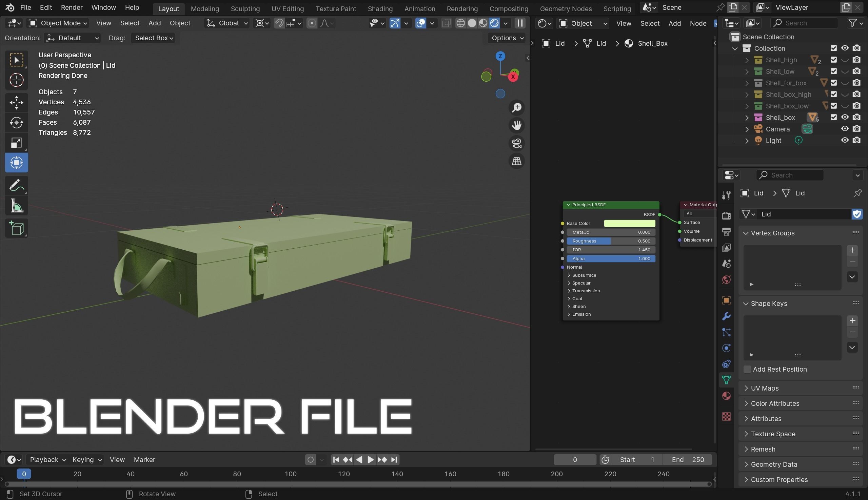Enable Add Rest Position checkbox
This screenshot has height=500, width=868.
pos(747,369)
